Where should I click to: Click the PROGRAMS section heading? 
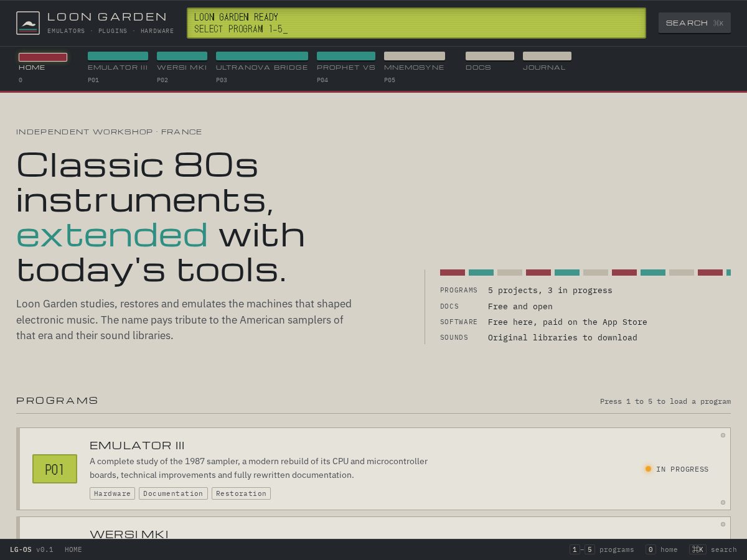point(57,400)
